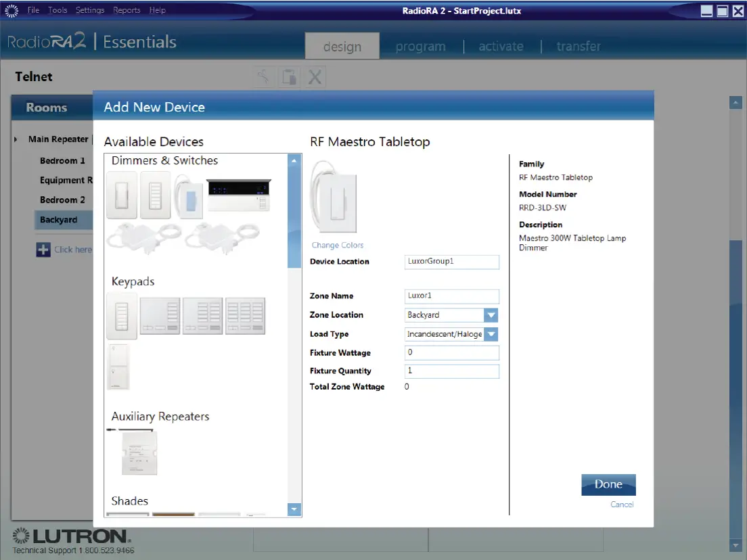Click the Keypads category heading
The image size is (747, 560).
click(133, 282)
